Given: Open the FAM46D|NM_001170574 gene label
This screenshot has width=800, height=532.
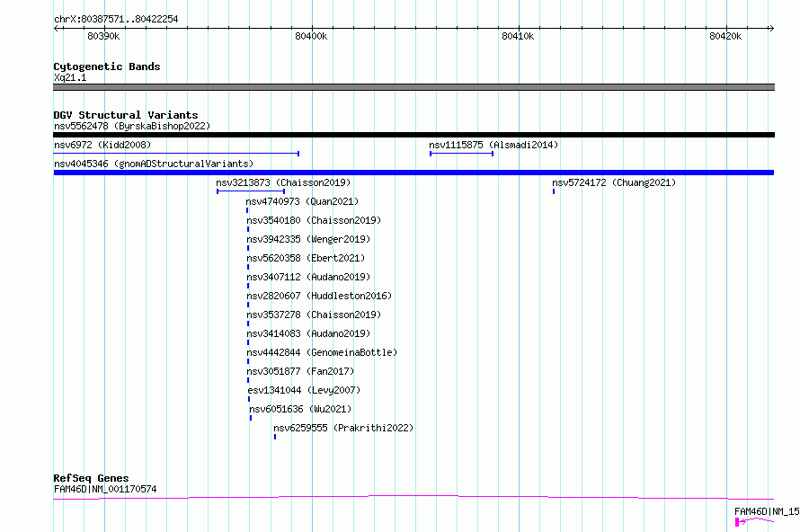Looking at the screenshot, I should 104,489.
